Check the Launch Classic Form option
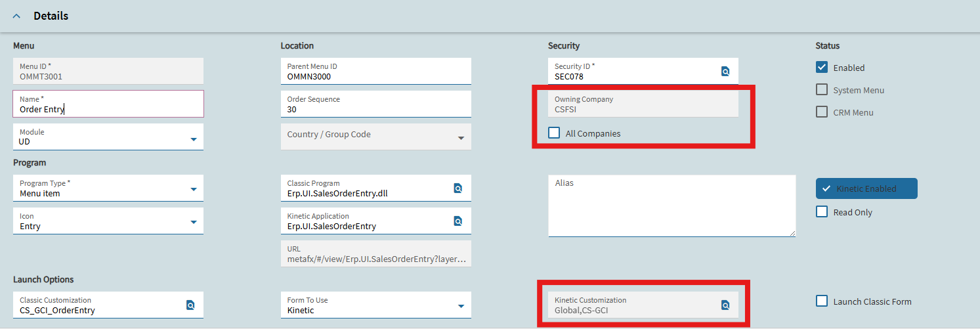Viewport: 980px width, 329px height. pos(821,301)
